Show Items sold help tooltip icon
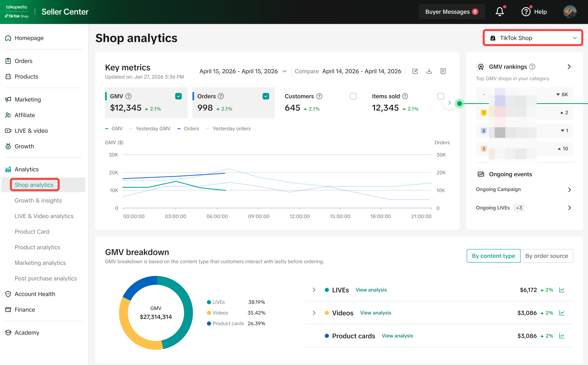The width and height of the screenshot is (588, 365). 405,96
